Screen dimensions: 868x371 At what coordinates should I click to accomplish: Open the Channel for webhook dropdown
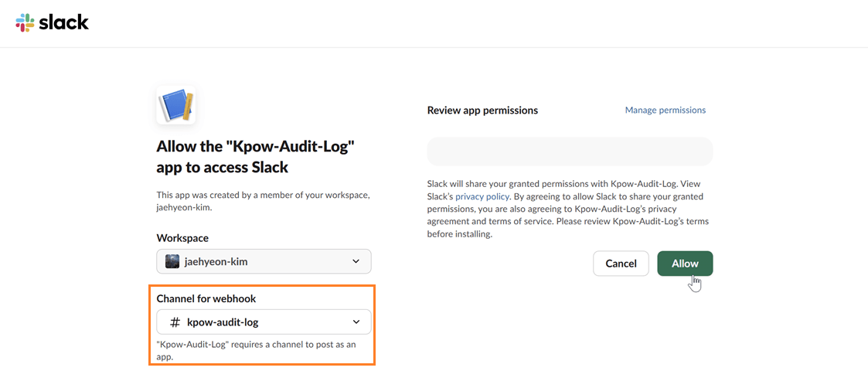click(264, 322)
